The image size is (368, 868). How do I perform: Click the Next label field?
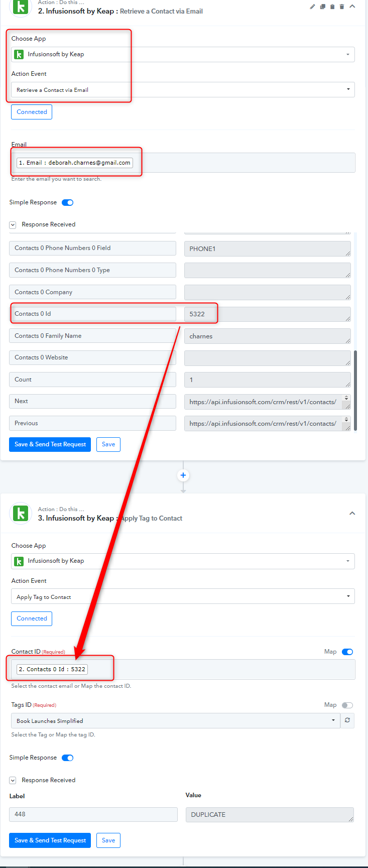tap(92, 401)
